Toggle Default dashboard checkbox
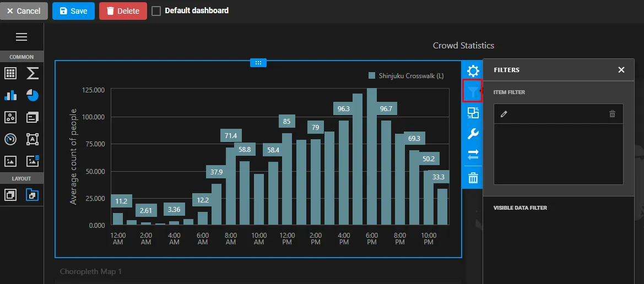644x284 pixels. [156, 10]
